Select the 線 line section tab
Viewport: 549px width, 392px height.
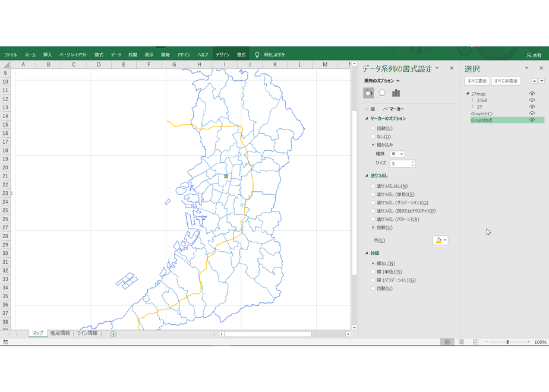tap(370, 109)
